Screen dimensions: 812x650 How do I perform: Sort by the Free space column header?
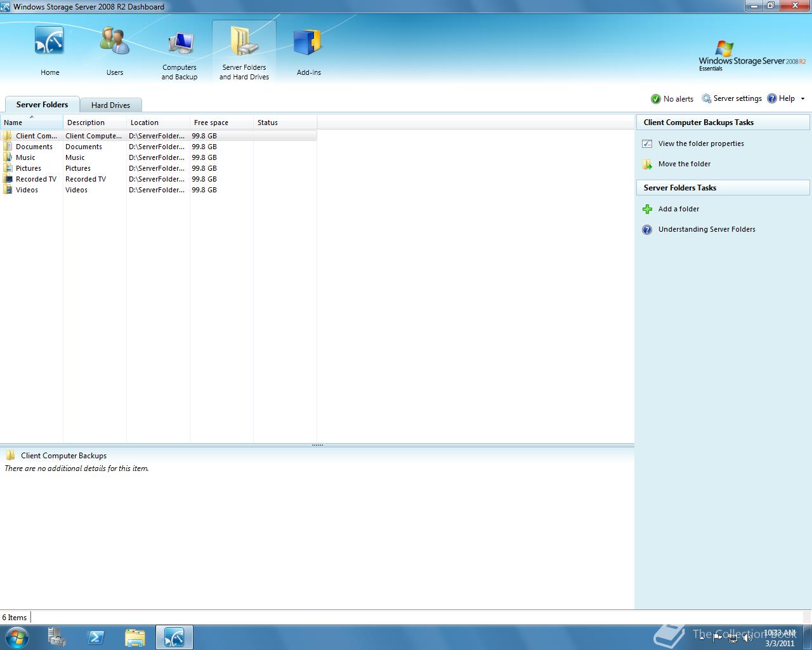(x=222, y=123)
